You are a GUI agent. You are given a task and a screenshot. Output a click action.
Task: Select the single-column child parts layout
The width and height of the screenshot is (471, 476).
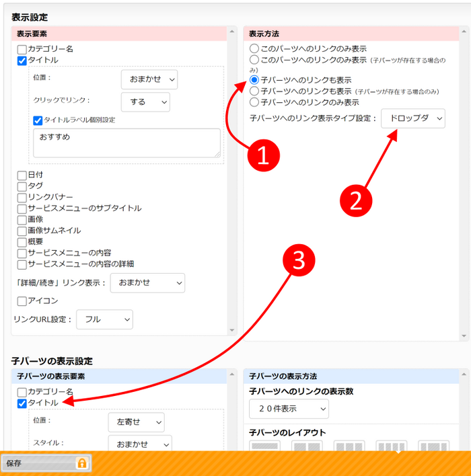click(265, 446)
